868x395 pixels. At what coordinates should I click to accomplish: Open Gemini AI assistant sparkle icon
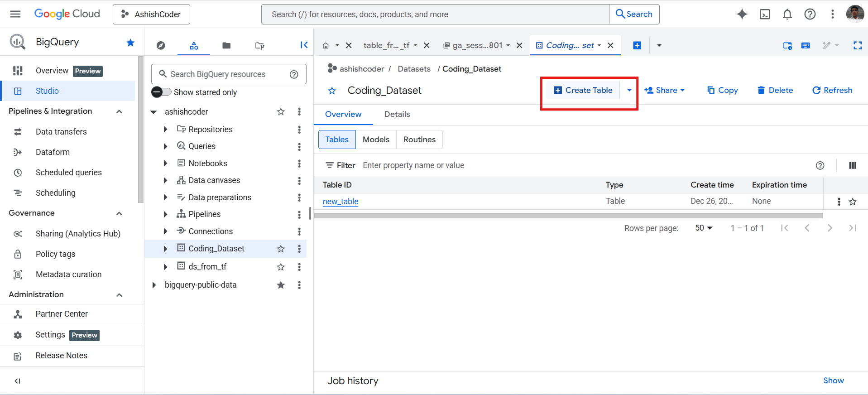(742, 14)
